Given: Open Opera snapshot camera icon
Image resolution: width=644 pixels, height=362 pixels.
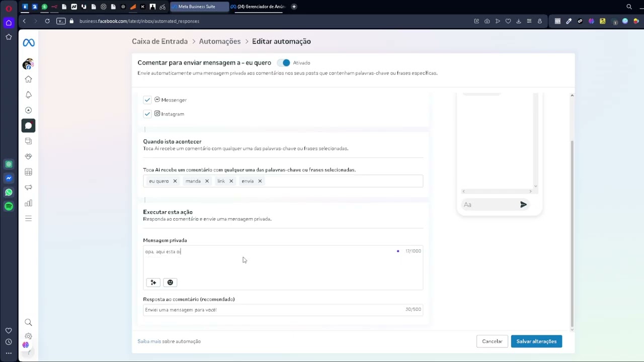Looking at the screenshot, I should 487,21.
